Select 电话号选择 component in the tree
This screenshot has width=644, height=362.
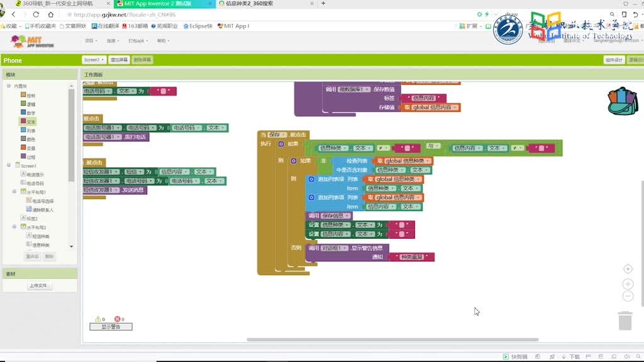click(x=40, y=200)
